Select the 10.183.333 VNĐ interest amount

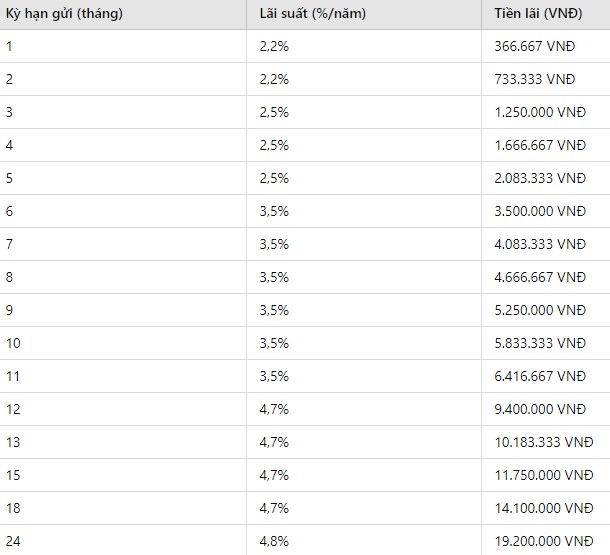[x=544, y=442]
